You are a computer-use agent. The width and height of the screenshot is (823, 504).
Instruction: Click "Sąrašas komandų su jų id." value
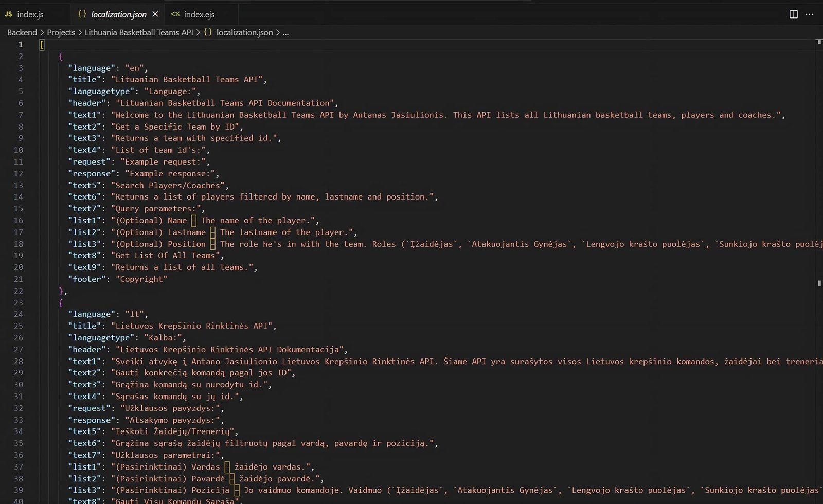tap(175, 396)
